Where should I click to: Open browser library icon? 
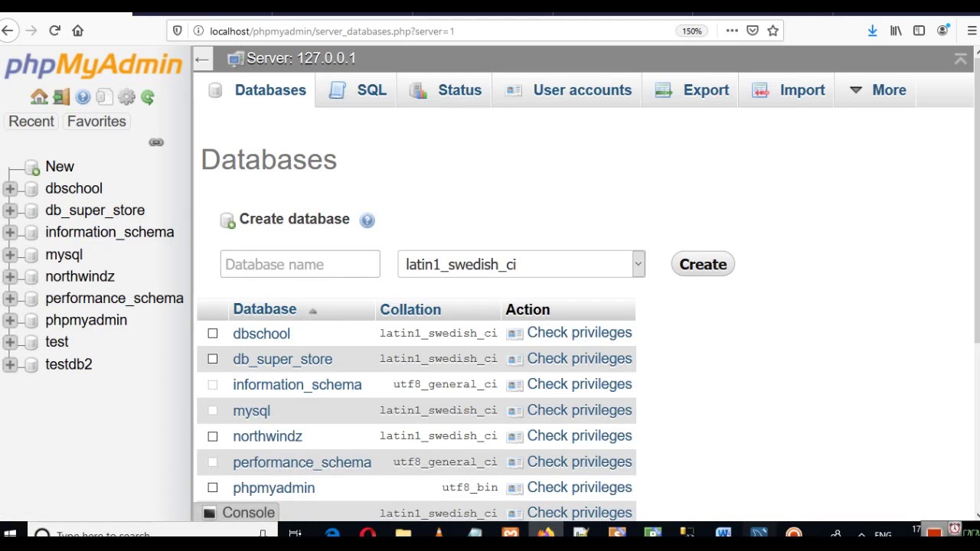[896, 31]
